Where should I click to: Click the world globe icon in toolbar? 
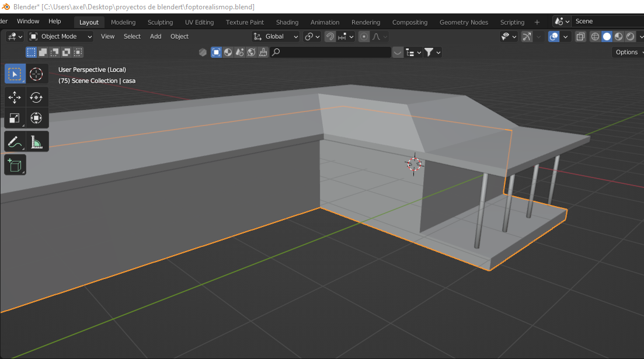click(252, 52)
